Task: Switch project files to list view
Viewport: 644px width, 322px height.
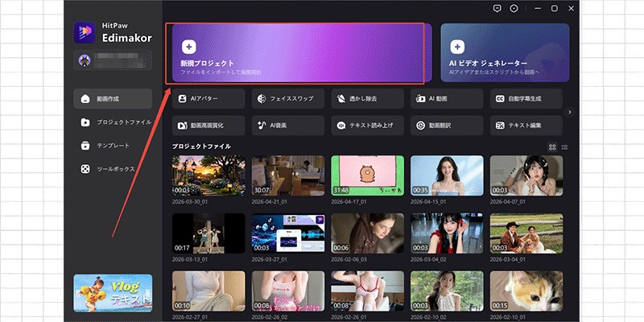Action: click(x=565, y=147)
